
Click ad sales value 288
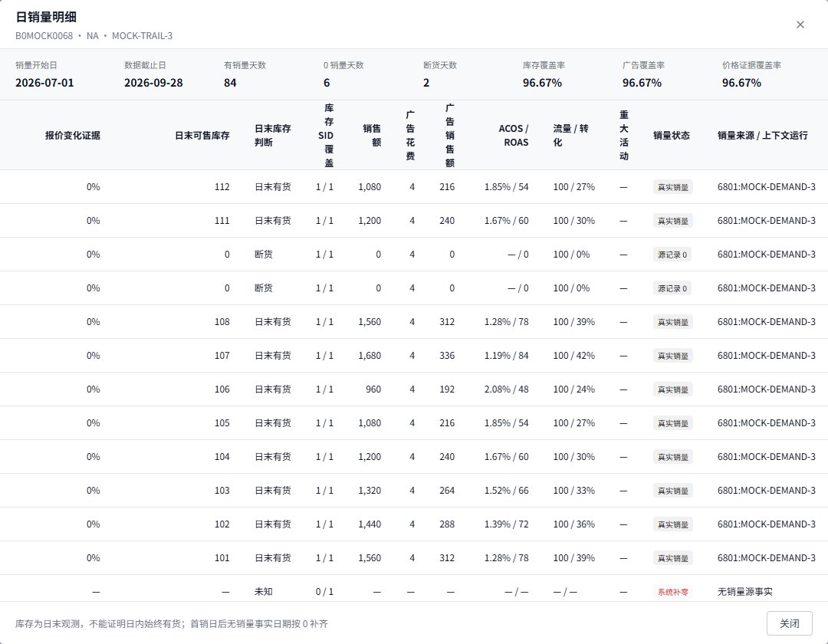[x=447, y=524]
